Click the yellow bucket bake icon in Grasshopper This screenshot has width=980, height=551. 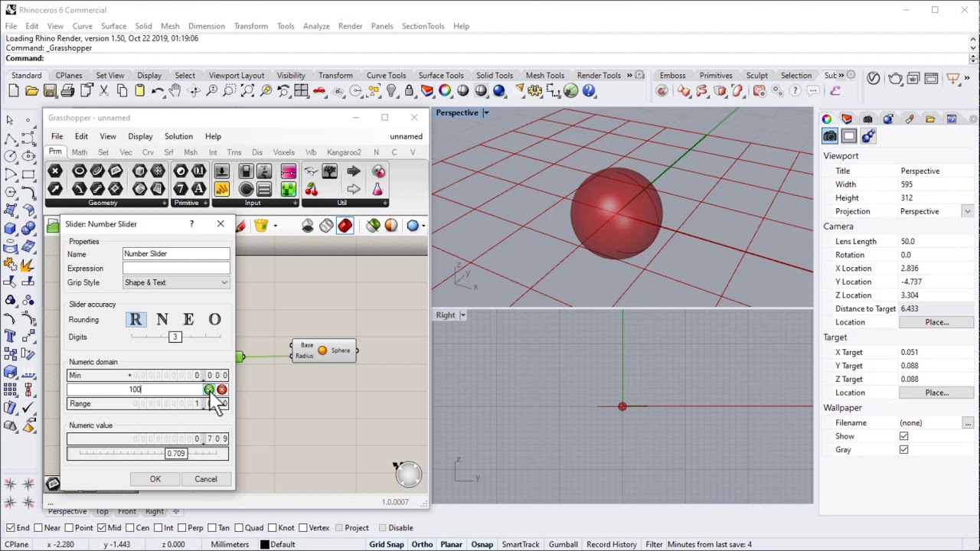(x=262, y=226)
